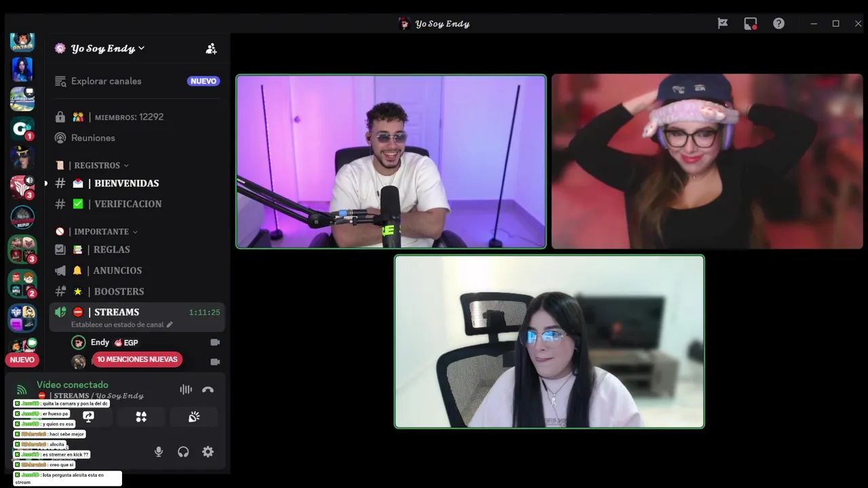Viewport: 868px width, 488px height.
Task: Select the STREAMS voice channel
Action: 136,317
